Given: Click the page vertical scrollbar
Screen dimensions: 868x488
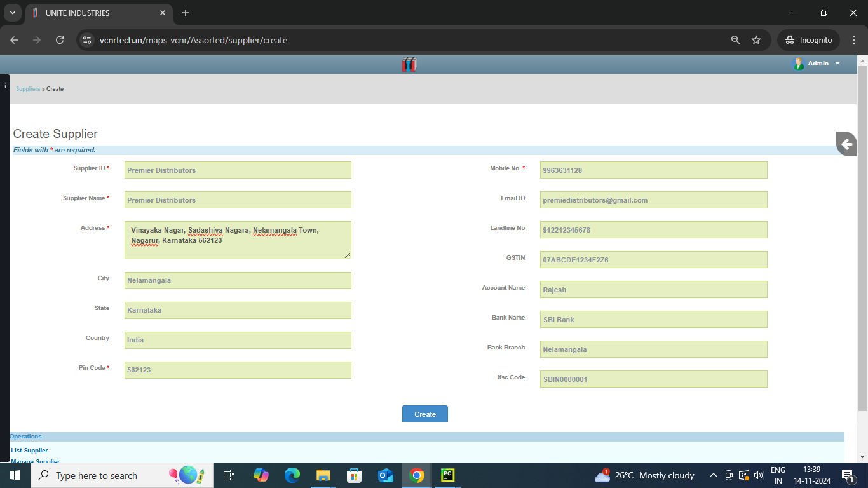Looking at the screenshot, I should pyautogui.click(x=862, y=238).
